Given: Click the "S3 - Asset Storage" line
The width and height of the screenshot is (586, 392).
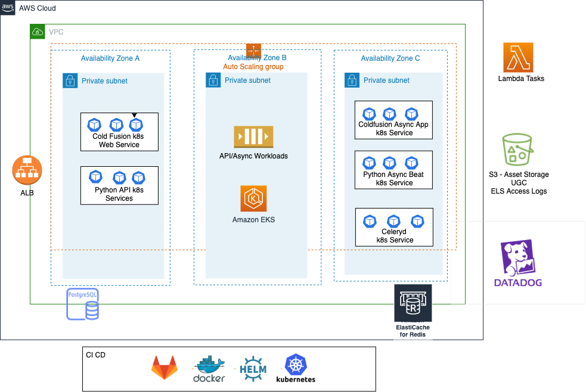Looking at the screenshot, I should [x=519, y=175].
